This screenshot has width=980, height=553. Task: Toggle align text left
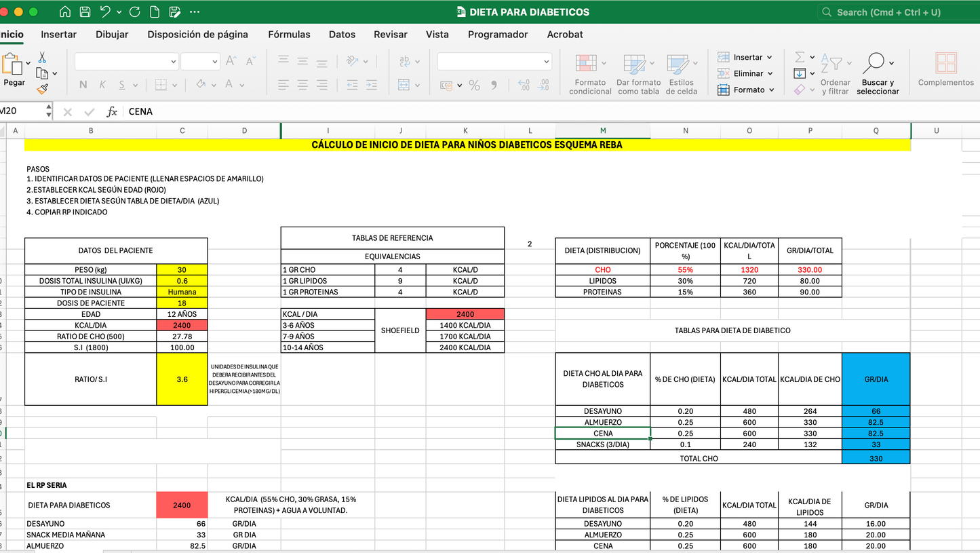[x=283, y=85]
